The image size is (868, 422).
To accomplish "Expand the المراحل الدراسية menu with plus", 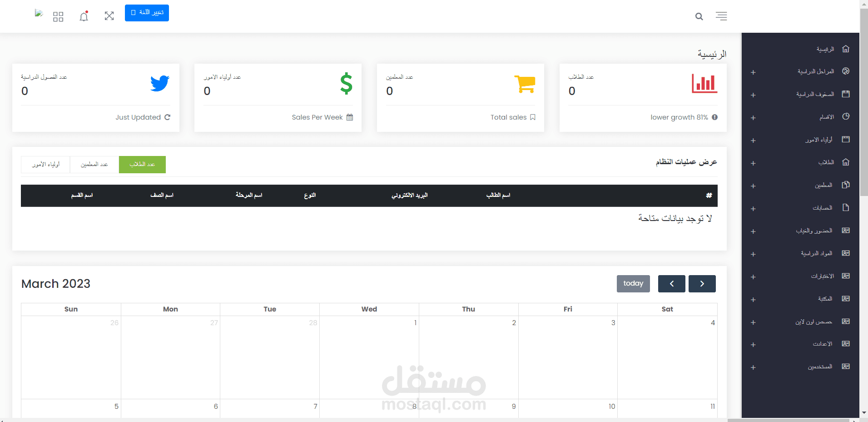I will click(x=753, y=72).
